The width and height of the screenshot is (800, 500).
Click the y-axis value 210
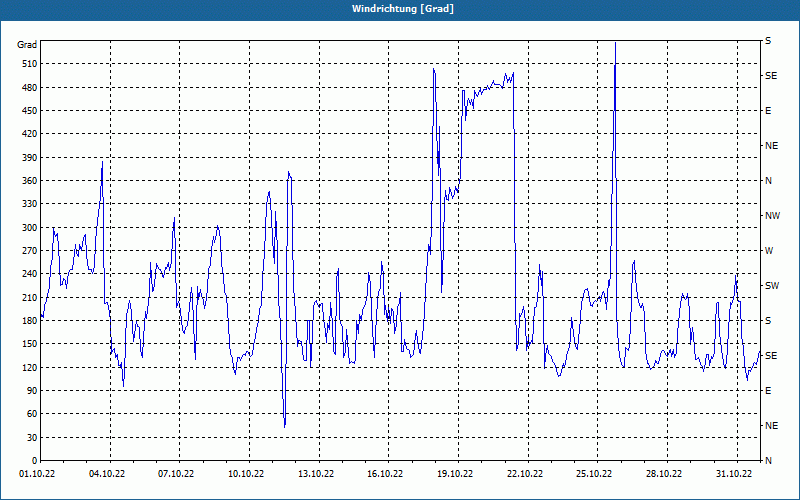click(30, 297)
